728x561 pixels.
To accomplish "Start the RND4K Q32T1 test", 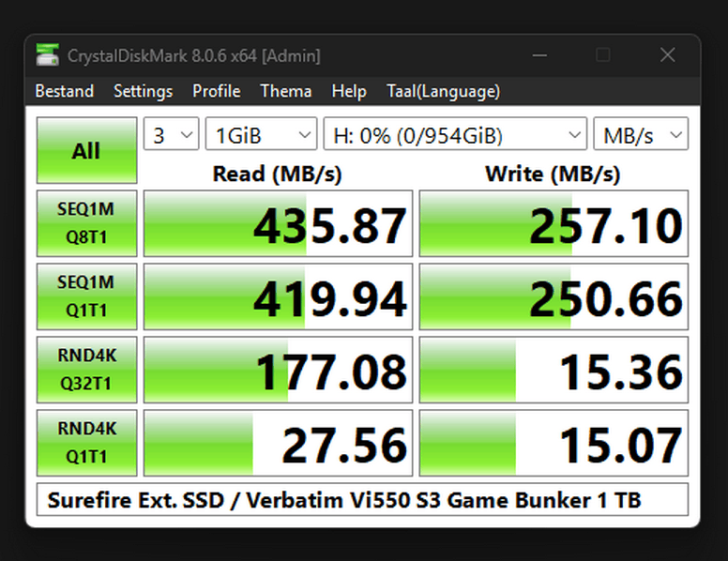I will coord(87,370).
